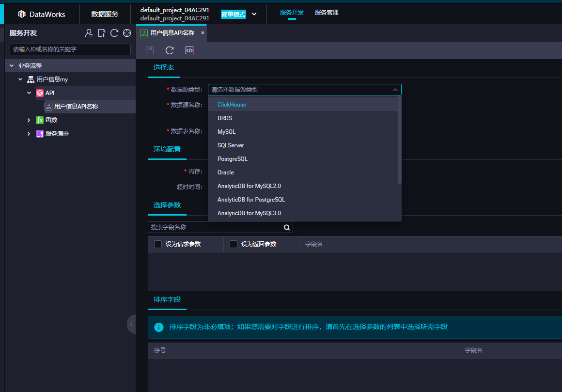
Task: Click the locate target icon in 服务开发 panel
Action: click(x=127, y=33)
